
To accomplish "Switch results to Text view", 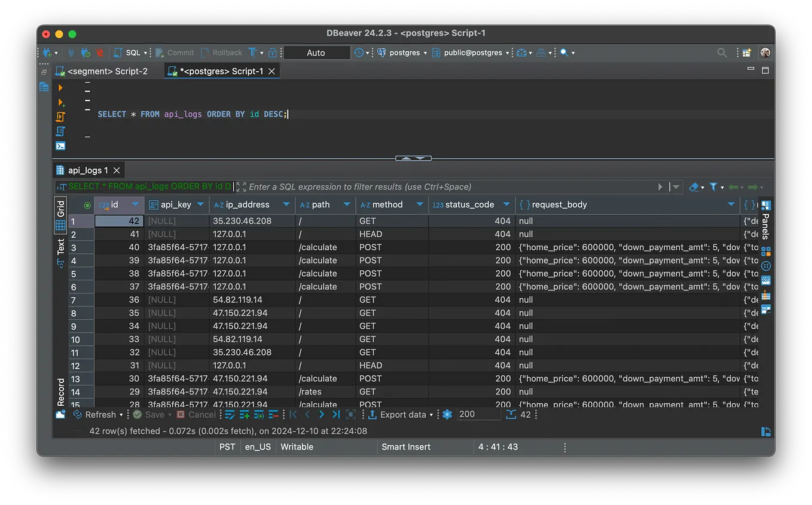I will coord(60,251).
